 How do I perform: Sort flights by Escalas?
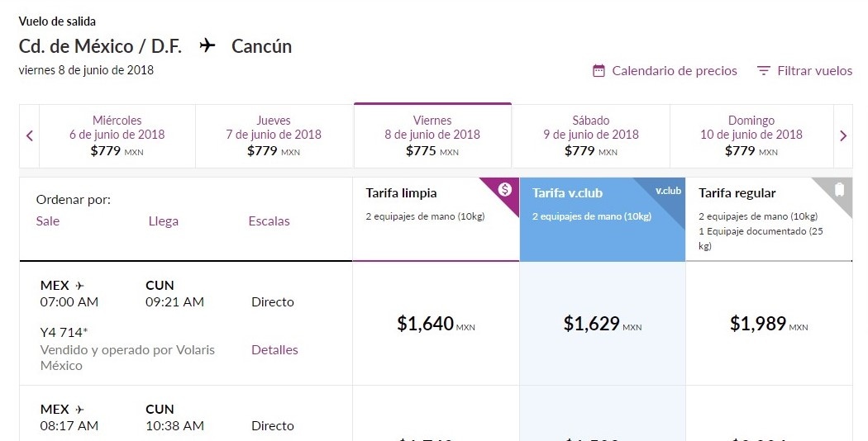[269, 221]
